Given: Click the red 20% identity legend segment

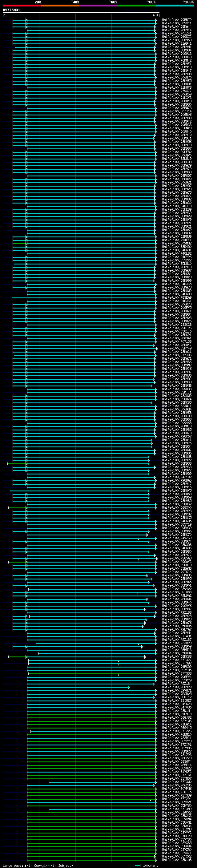Looking at the screenshot, I should [22, 6].
